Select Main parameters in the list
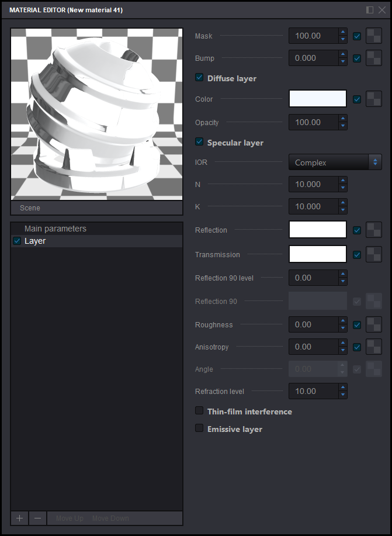This screenshot has height=536, width=392. [x=55, y=229]
